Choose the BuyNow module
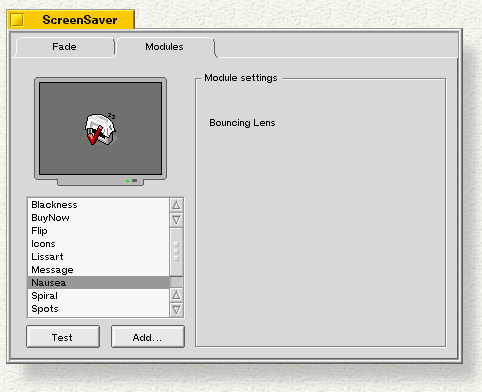Image resolution: width=482 pixels, height=392 pixels. tap(98, 218)
